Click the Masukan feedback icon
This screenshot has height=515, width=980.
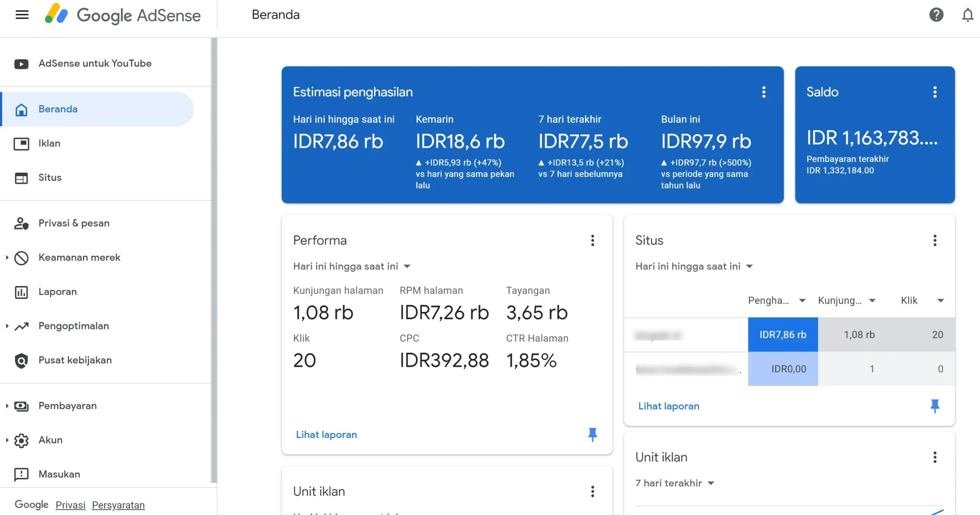21,474
